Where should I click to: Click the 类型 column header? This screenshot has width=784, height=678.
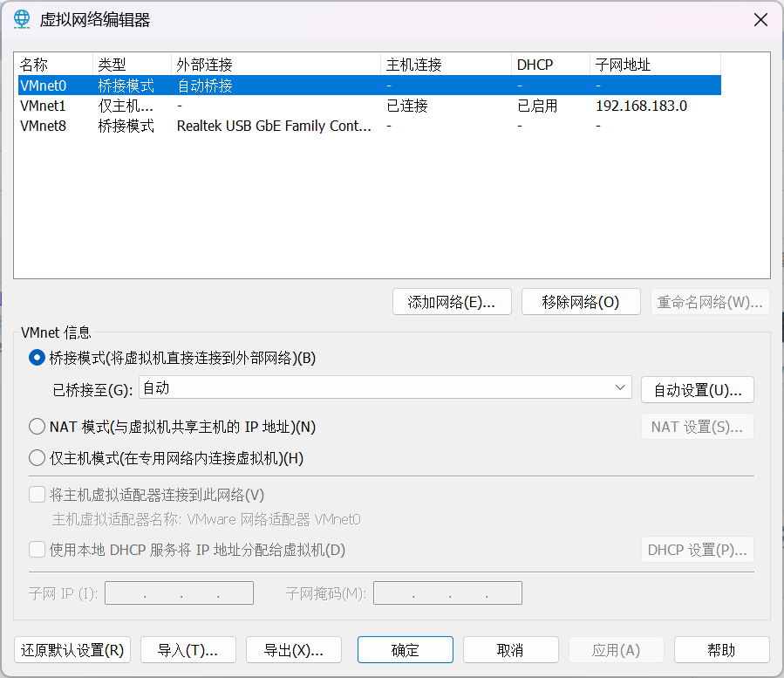pyautogui.click(x=132, y=65)
